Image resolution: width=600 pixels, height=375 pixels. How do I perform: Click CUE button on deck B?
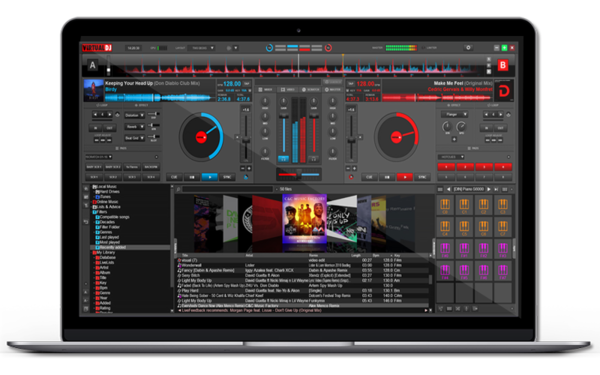pos(369,177)
